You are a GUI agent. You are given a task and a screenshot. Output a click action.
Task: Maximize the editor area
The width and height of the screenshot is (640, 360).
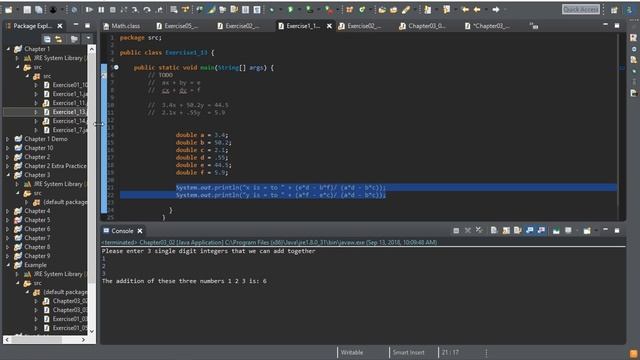(x=617, y=25)
